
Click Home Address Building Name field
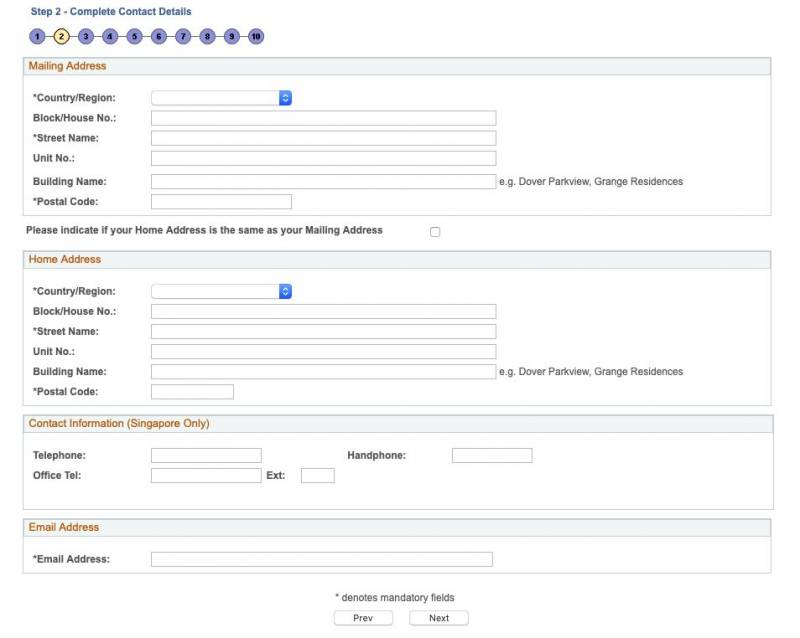point(323,372)
